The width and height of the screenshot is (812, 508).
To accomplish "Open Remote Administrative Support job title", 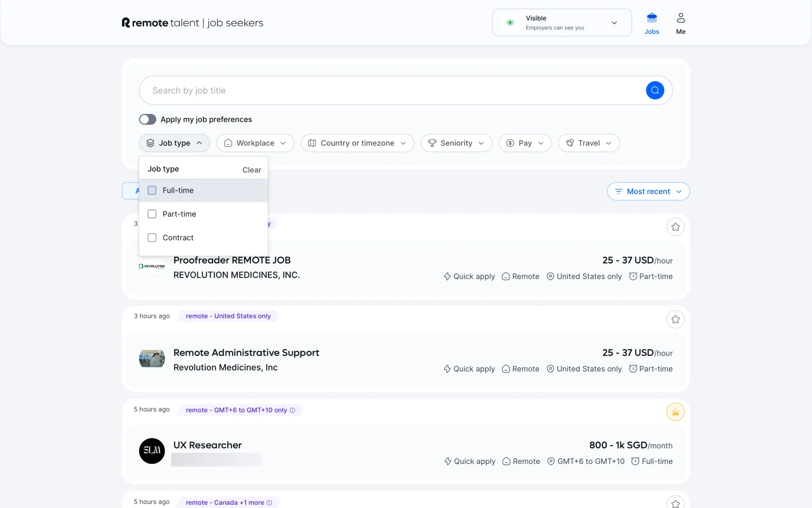I will 246,353.
